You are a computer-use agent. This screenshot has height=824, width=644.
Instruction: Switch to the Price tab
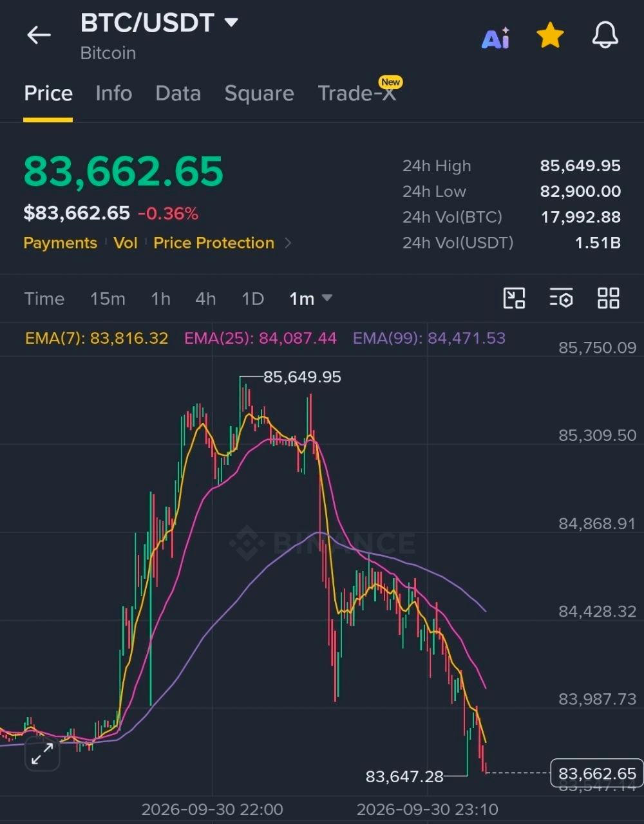(x=48, y=94)
